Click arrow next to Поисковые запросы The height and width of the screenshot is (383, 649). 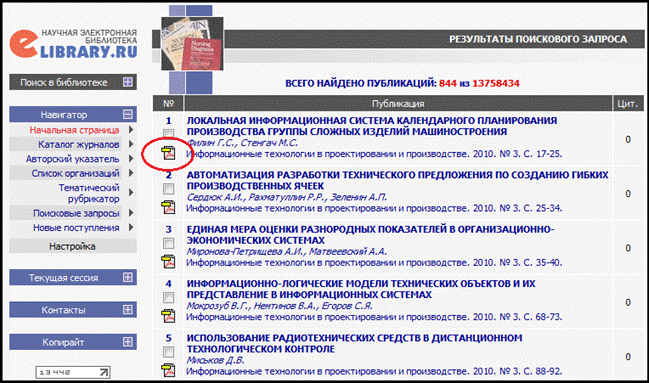(x=131, y=213)
